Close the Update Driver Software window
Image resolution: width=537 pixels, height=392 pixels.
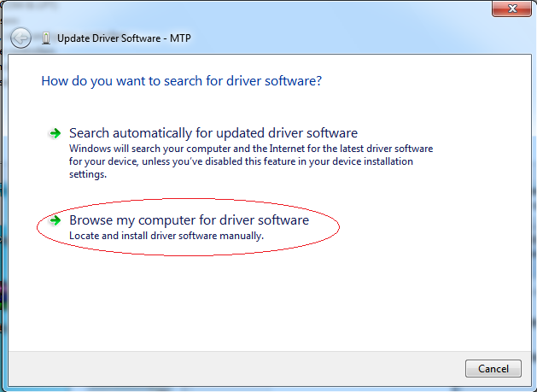(x=511, y=9)
